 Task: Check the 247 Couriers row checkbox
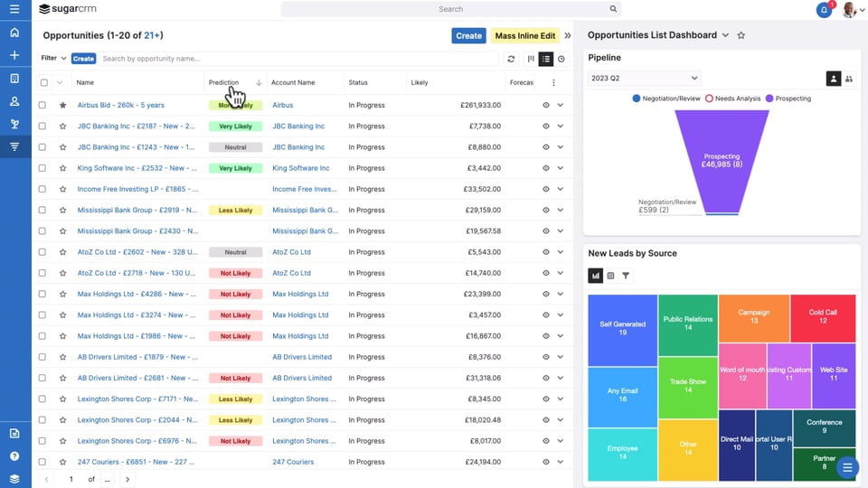coord(42,462)
